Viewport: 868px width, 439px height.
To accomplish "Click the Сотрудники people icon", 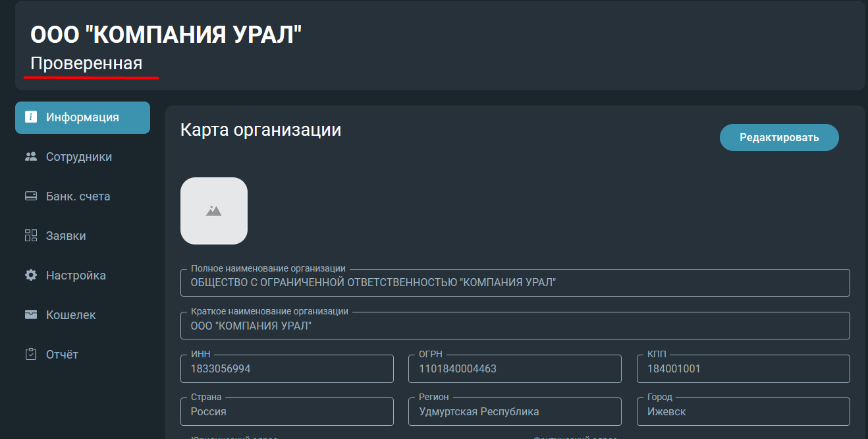I will coord(31,157).
